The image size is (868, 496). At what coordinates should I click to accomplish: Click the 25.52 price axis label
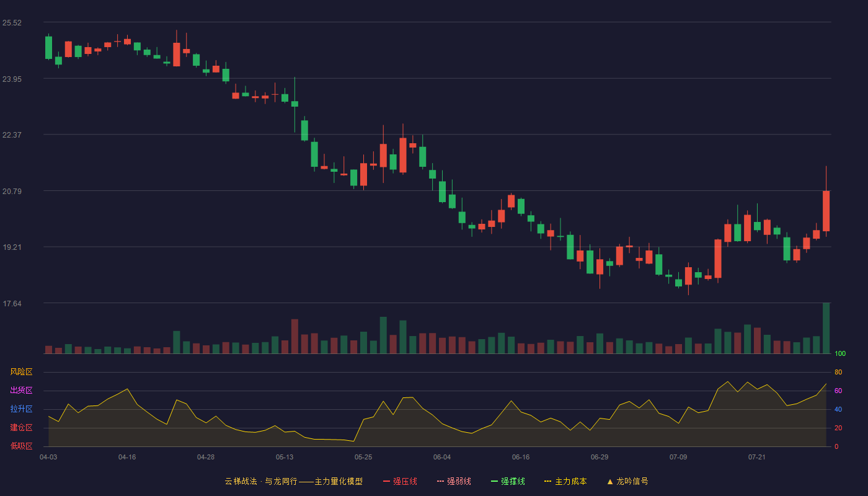coord(12,23)
